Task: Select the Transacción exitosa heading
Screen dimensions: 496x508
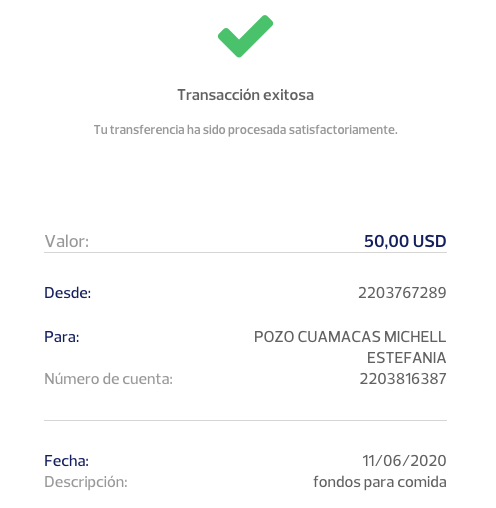Action: pos(245,95)
